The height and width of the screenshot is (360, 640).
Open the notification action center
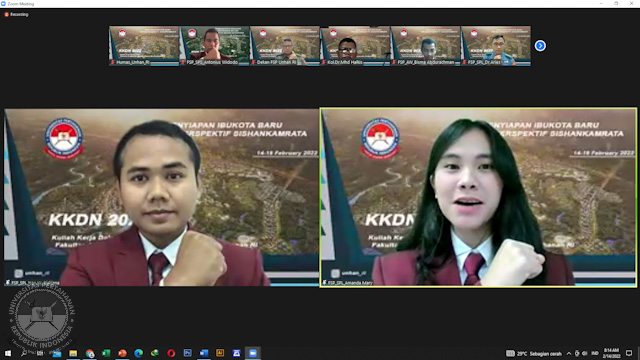click(629, 353)
